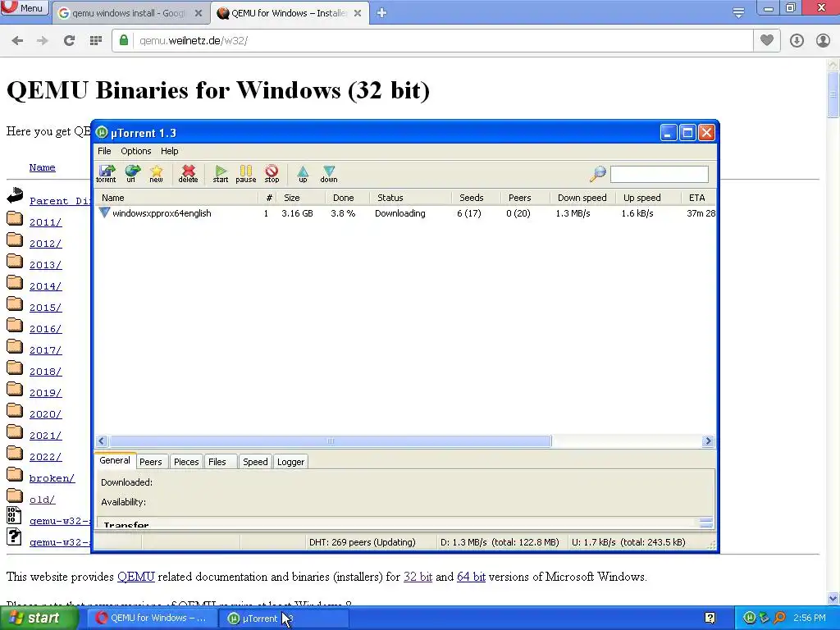Sort torrents by Down speed column
Image resolution: width=840 pixels, height=630 pixels.
coord(582,198)
